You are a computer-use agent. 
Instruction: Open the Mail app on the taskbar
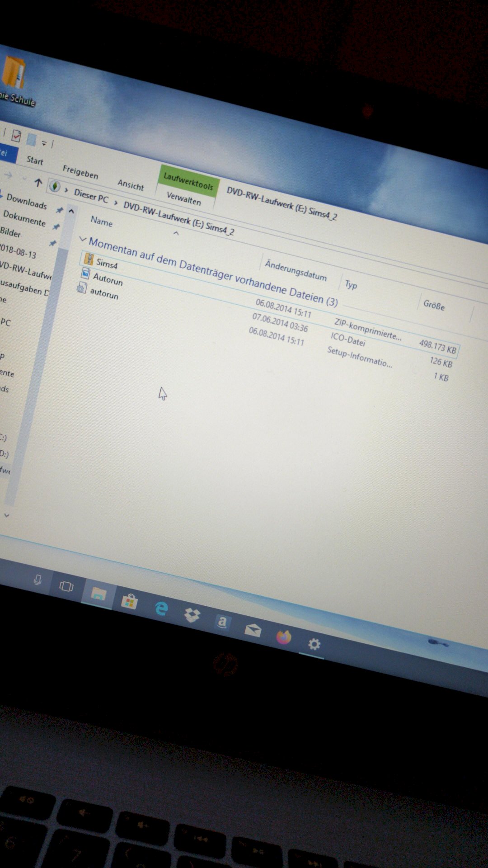click(253, 630)
